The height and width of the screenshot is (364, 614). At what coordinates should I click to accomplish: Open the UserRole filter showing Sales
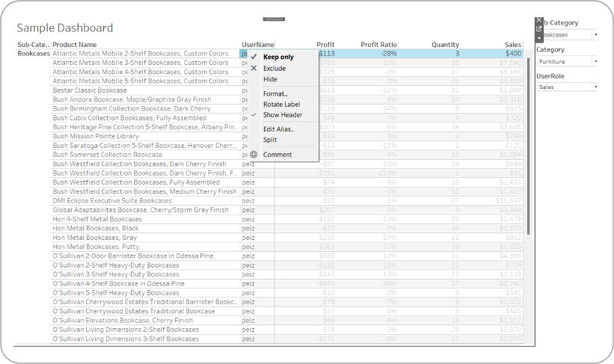567,87
